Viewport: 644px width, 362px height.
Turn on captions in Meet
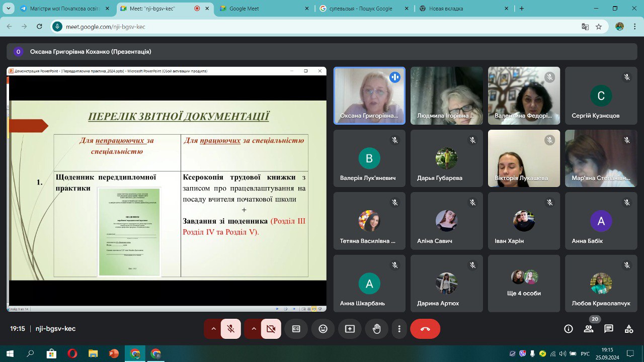click(x=296, y=329)
